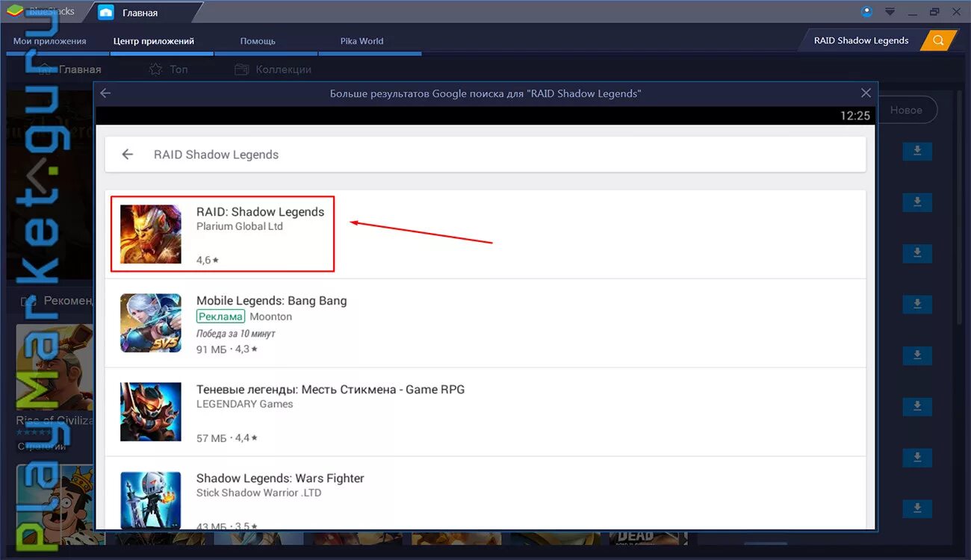Click the bottom download icon in right list
The height and width of the screenshot is (560, 971).
click(x=917, y=508)
